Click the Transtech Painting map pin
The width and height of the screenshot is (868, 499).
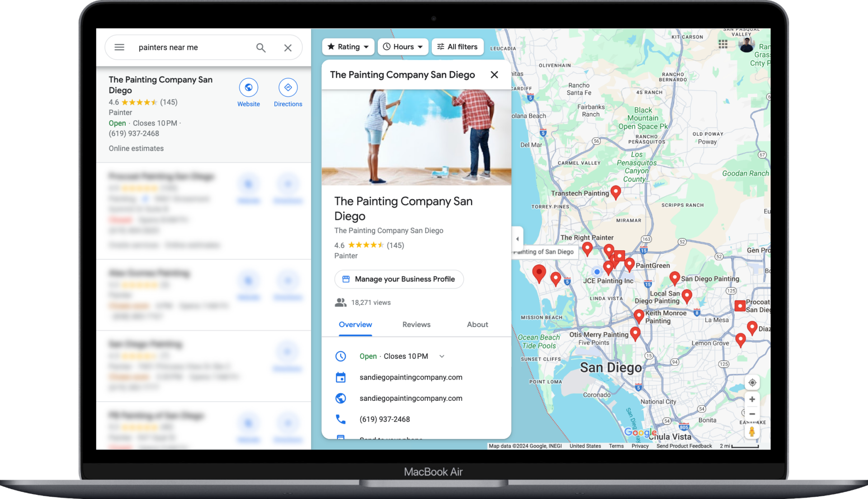coord(616,192)
